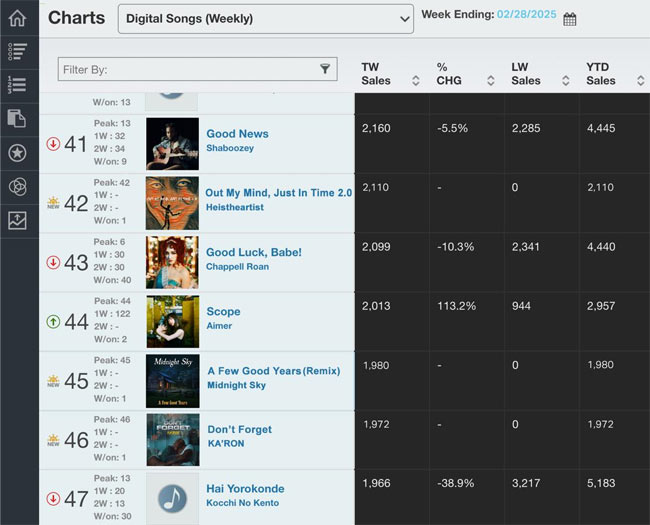This screenshot has height=525, width=650.
Task: Open the star favorites sidebar icon
Action: pyautogui.click(x=17, y=153)
